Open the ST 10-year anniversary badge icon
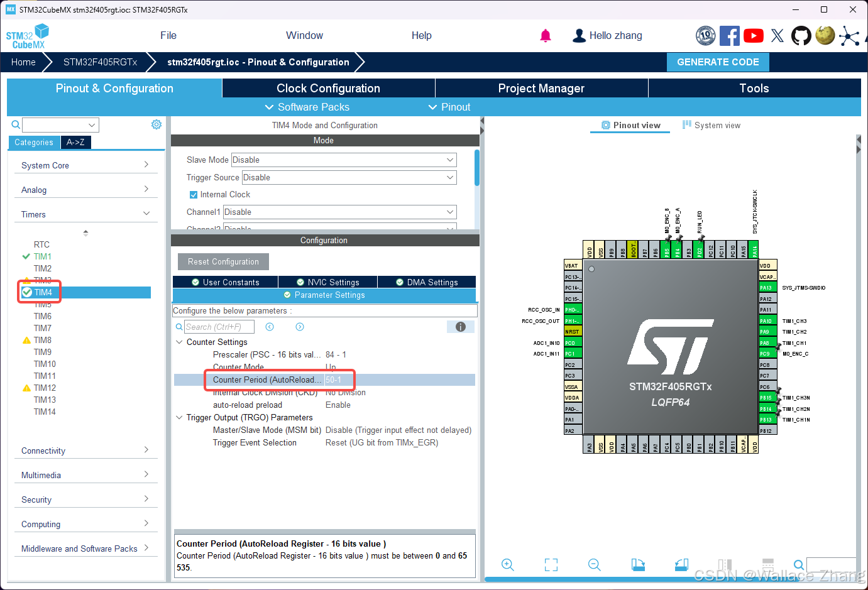868x590 pixels. [706, 36]
